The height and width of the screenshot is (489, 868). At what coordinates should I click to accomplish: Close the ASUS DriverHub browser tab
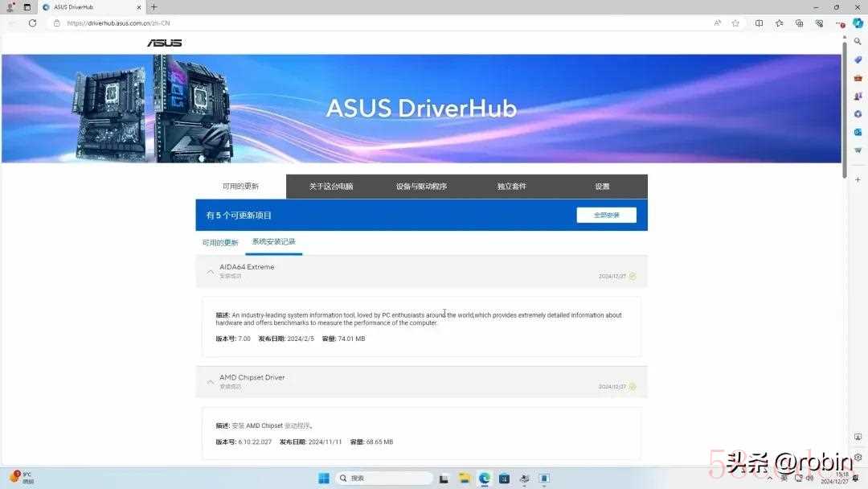[x=139, y=7]
